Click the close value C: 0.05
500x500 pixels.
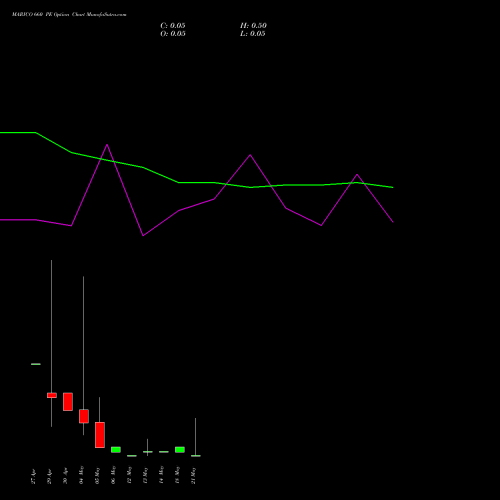(173, 26)
